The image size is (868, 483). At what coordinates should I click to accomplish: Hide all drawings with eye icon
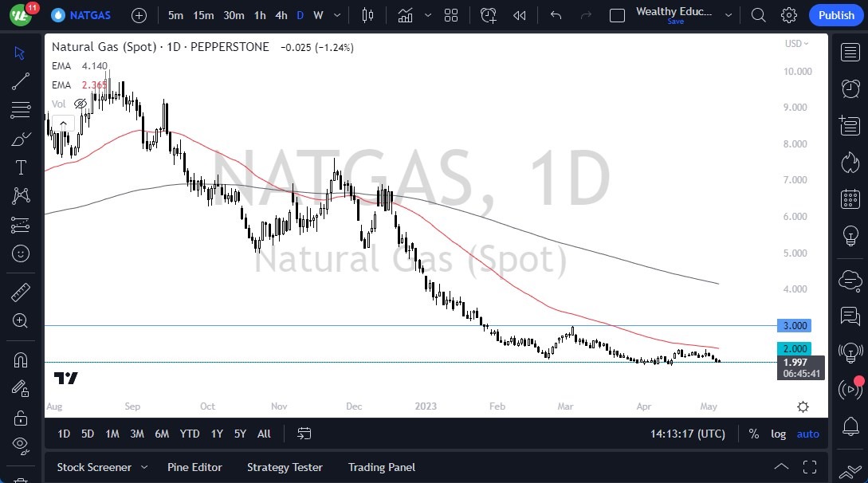pos(21,445)
